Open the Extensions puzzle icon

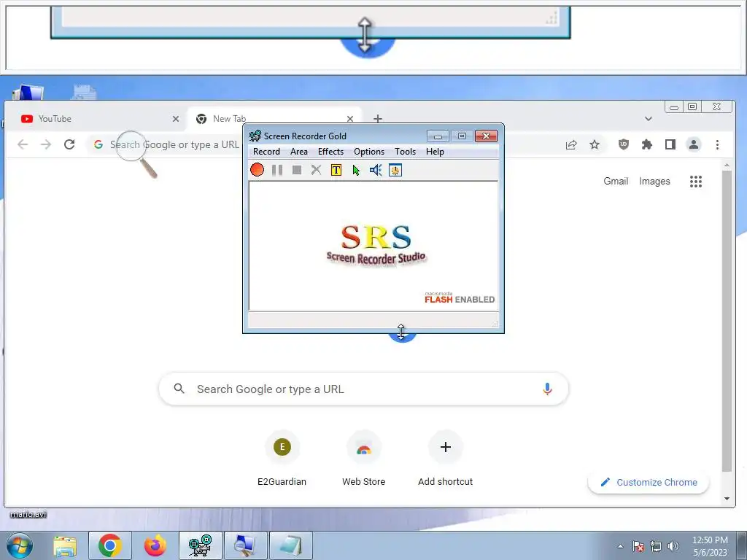[x=647, y=144]
